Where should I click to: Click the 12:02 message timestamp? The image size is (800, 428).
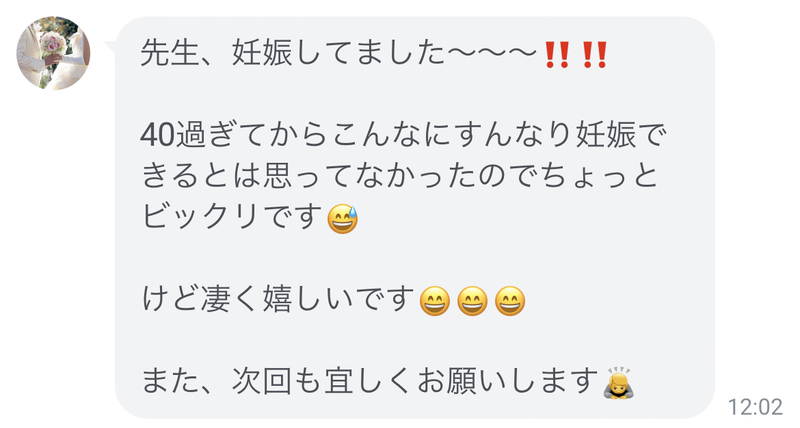(755, 407)
